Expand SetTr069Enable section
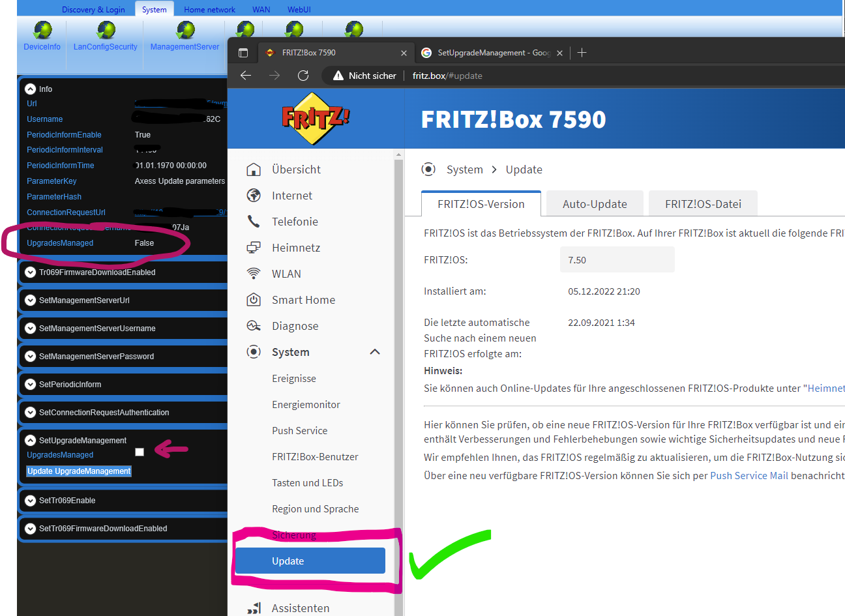 [x=30, y=501]
